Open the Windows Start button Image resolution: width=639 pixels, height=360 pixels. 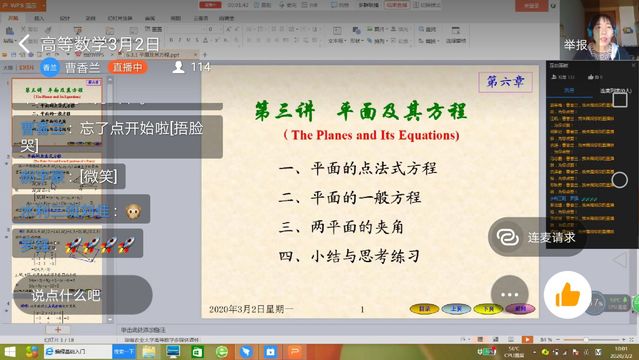point(9,351)
